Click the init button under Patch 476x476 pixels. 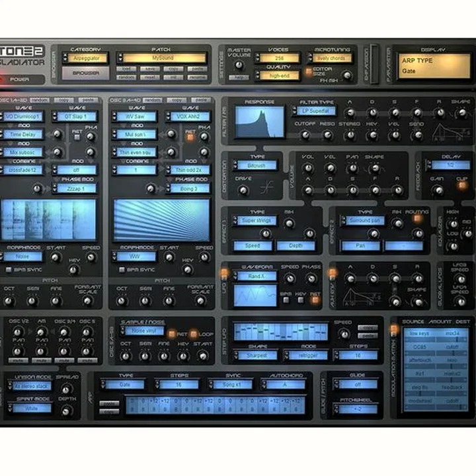[x=173, y=77]
